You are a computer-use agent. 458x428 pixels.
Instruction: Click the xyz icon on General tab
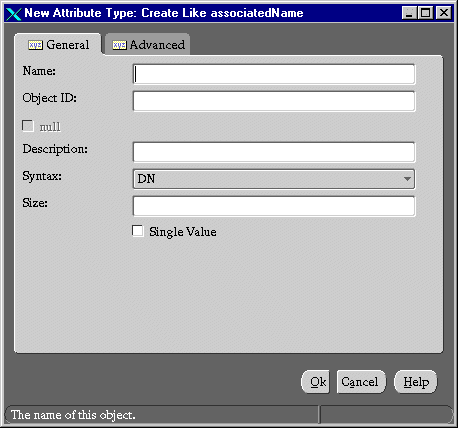35,45
